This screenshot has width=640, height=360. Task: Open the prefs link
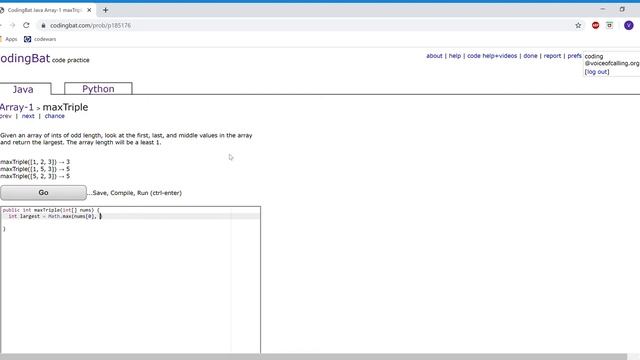tap(574, 56)
